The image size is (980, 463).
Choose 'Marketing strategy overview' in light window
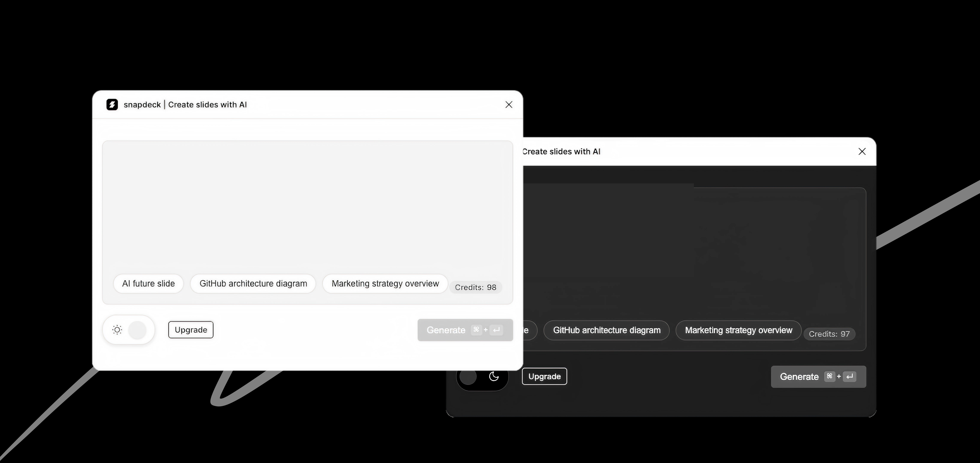pos(385,284)
